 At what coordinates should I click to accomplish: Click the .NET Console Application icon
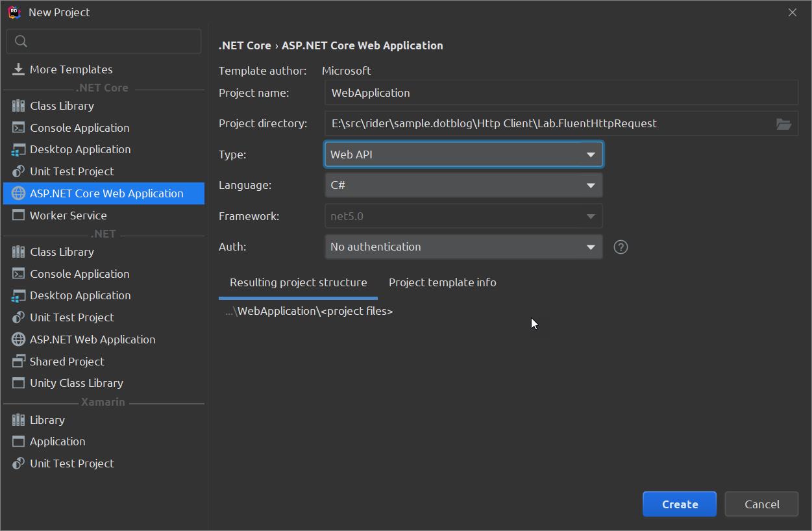pyautogui.click(x=18, y=274)
